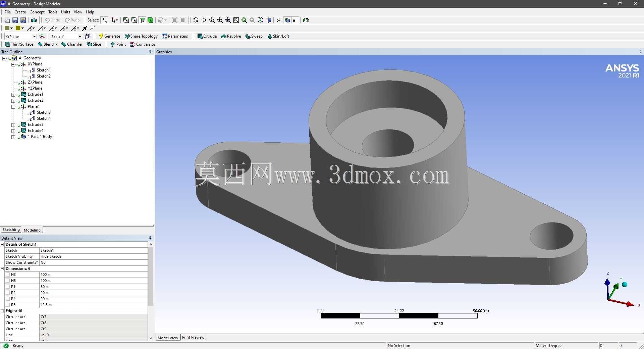Image resolution: width=644 pixels, height=349 pixels.
Task: Select ZXPlane in the tree outline
Action: [x=35, y=82]
